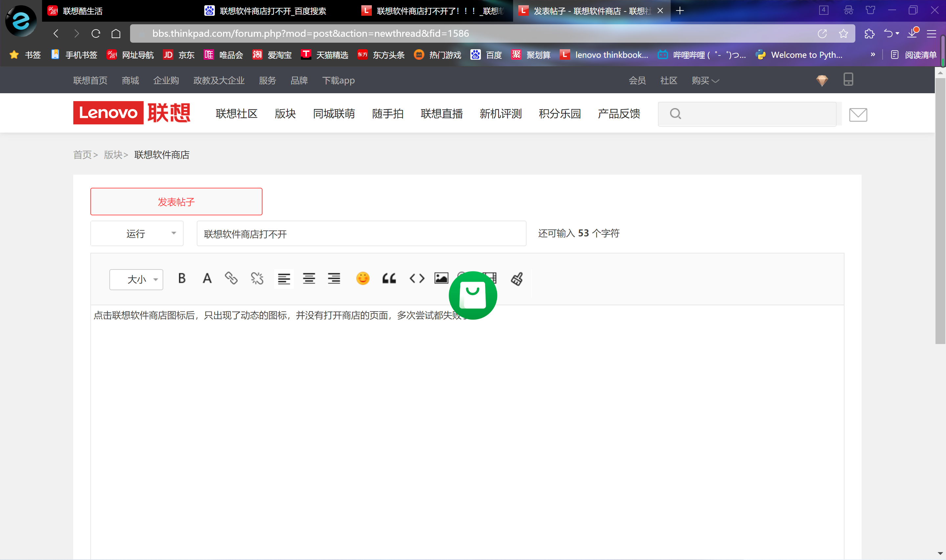Click 版块 in the breadcrumb

[x=113, y=155]
